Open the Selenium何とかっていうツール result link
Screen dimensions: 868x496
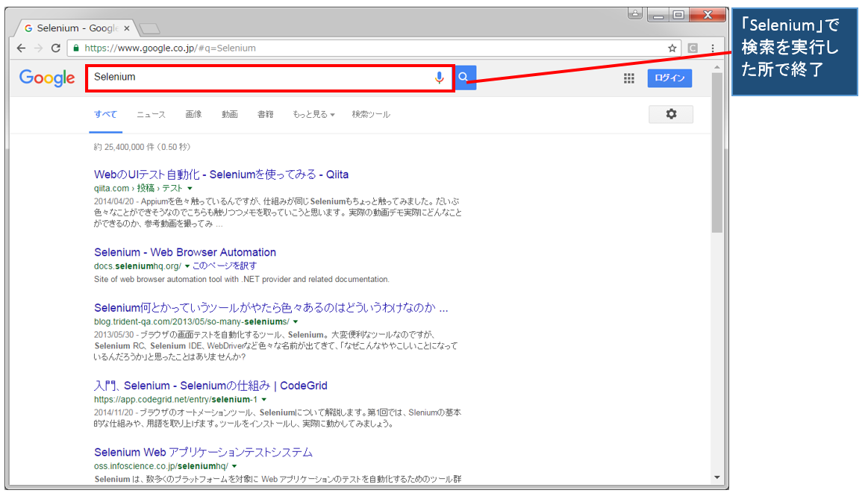(271, 307)
